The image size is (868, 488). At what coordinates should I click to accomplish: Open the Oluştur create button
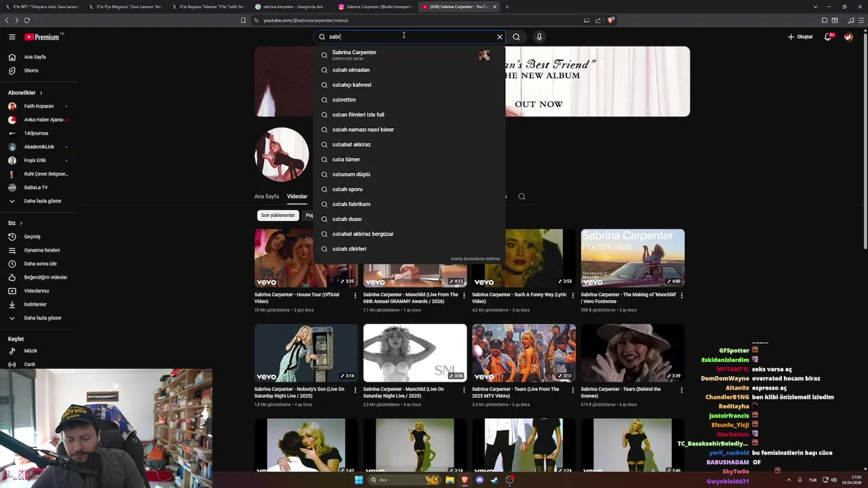click(x=800, y=37)
